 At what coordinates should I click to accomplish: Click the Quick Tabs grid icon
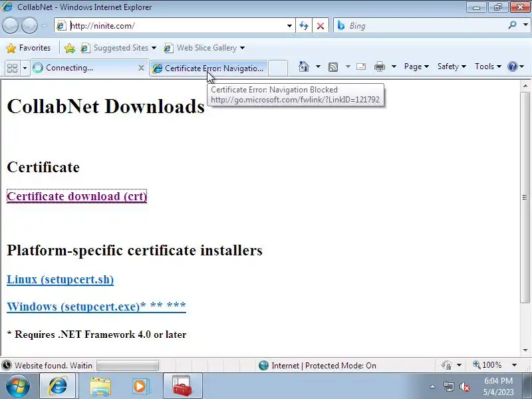pyautogui.click(x=13, y=68)
